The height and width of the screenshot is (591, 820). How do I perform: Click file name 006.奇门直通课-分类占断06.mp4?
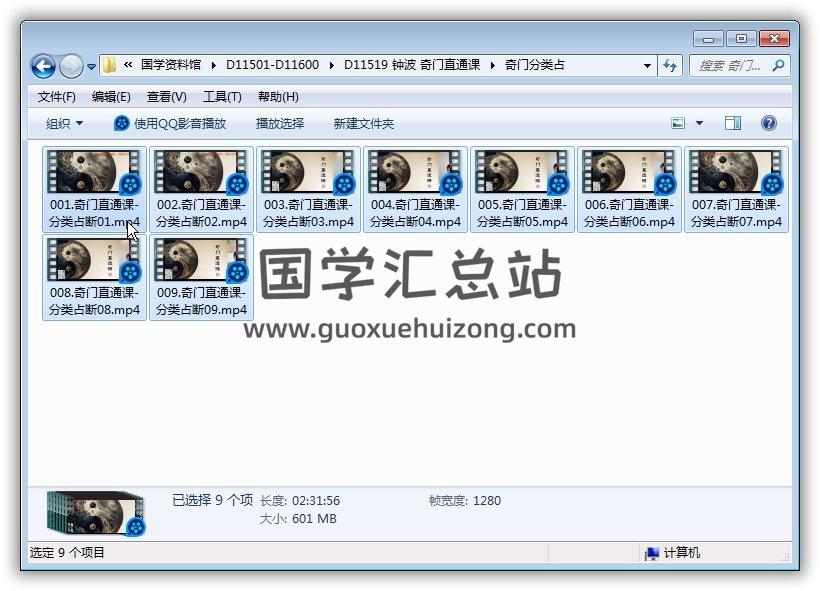pos(630,213)
